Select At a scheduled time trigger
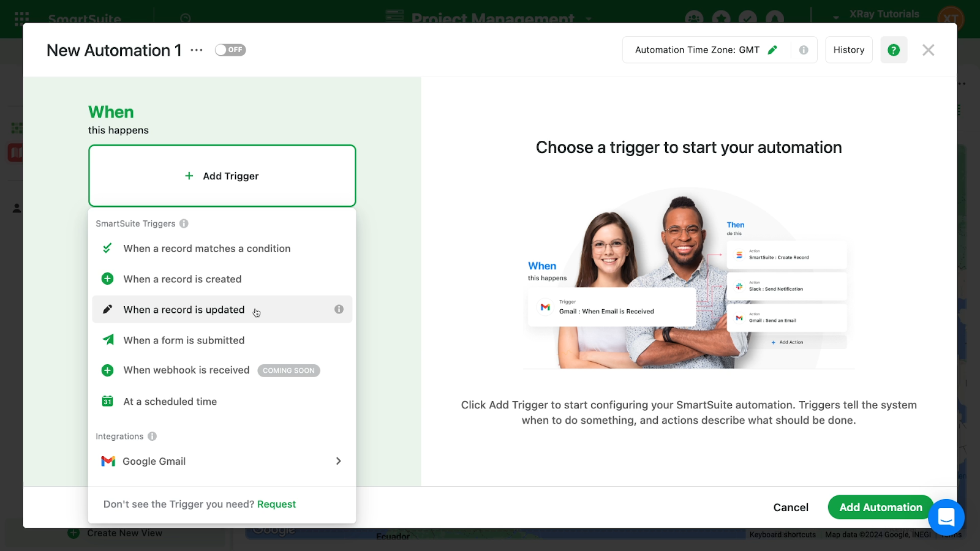Screen dimensions: 980x551 (x=222, y=402)
